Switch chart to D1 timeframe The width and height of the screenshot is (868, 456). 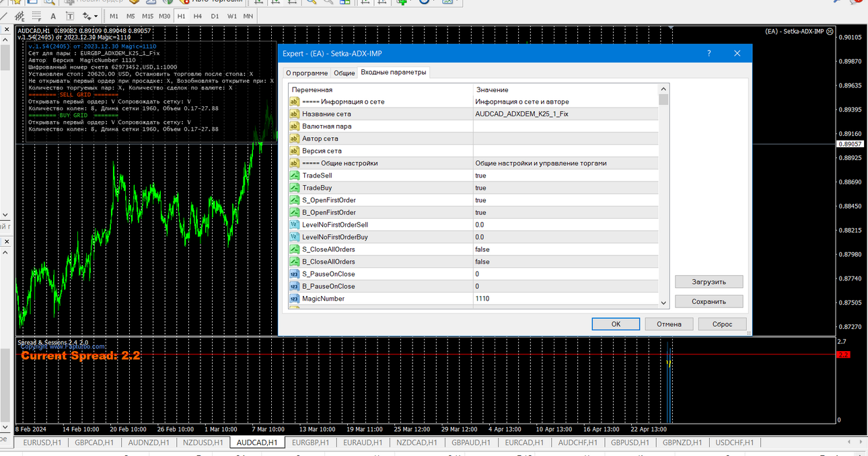tap(215, 16)
